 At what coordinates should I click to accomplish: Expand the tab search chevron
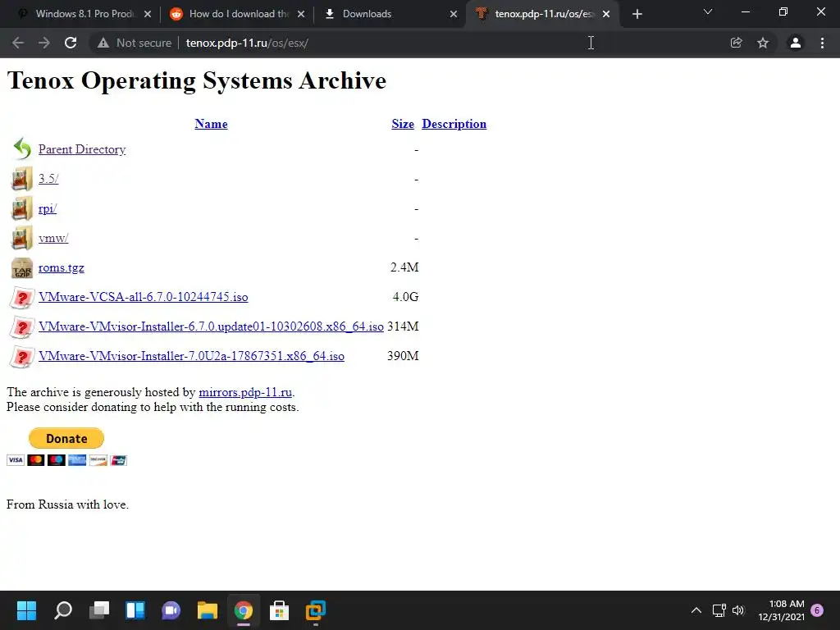click(708, 11)
